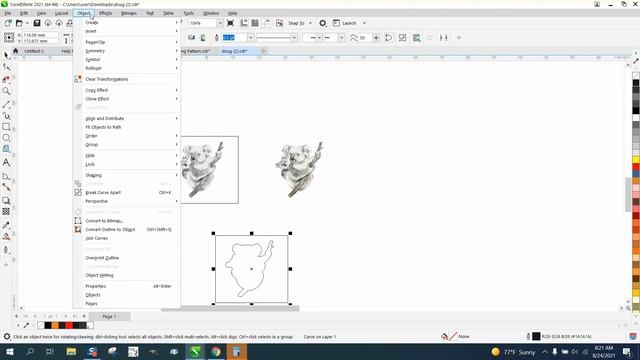This screenshot has width=640, height=360.
Task: Choose Convert to Bitmap
Action: pyautogui.click(x=127, y=221)
